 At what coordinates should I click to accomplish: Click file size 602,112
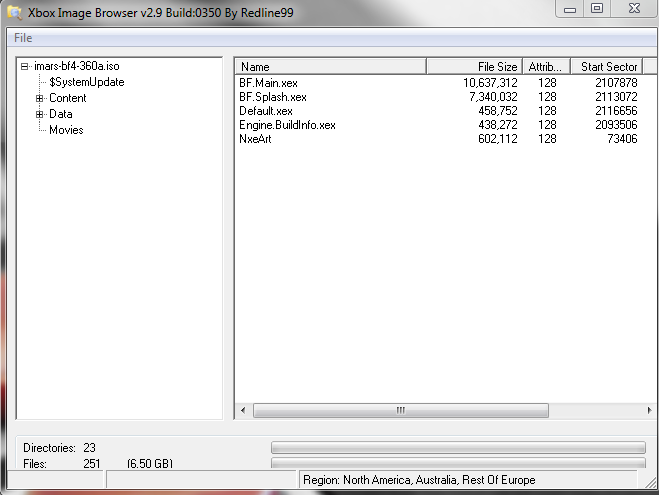pyautogui.click(x=498, y=139)
